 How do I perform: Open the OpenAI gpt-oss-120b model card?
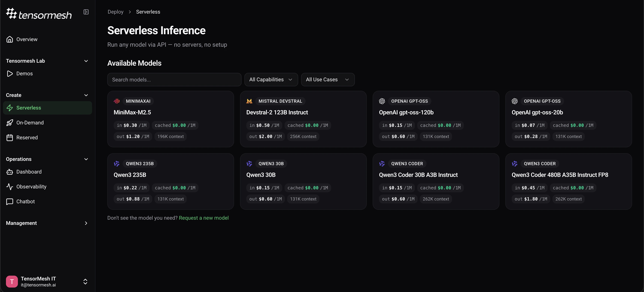coord(436,119)
